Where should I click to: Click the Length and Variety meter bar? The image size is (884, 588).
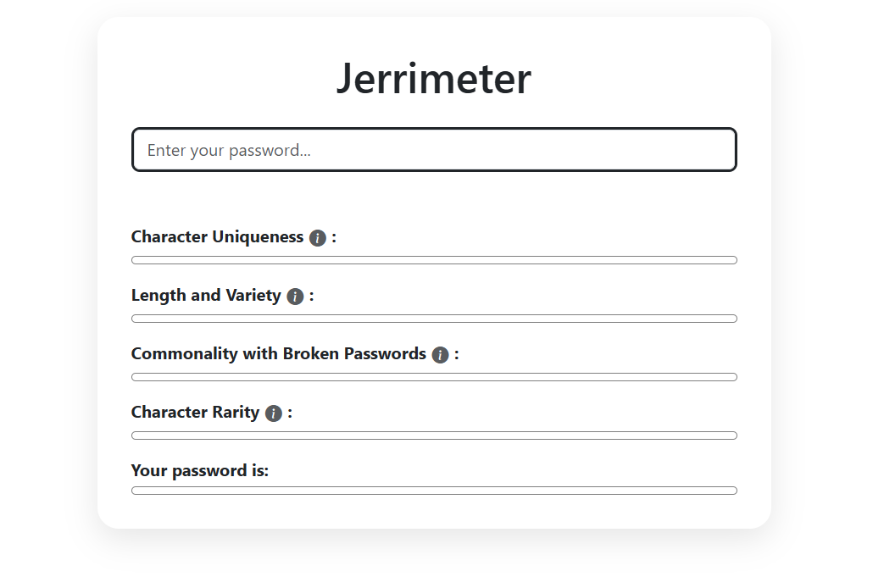click(x=434, y=319)
